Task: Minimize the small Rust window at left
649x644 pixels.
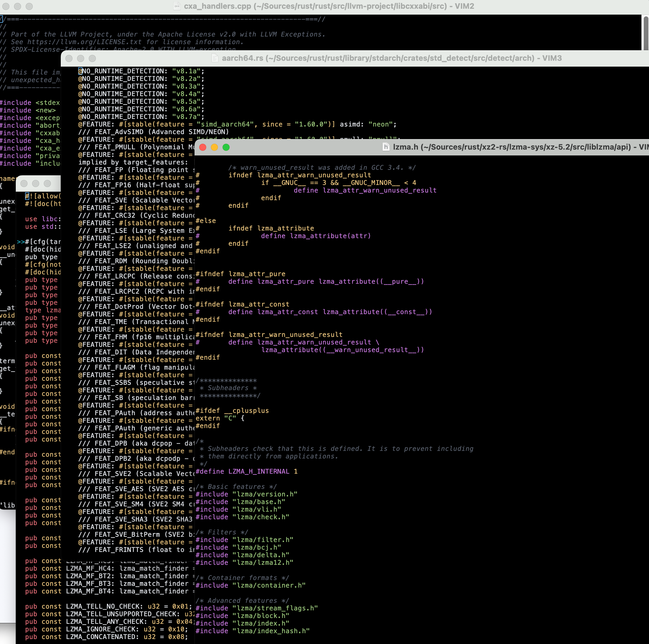Action: [x=36, y=183]
